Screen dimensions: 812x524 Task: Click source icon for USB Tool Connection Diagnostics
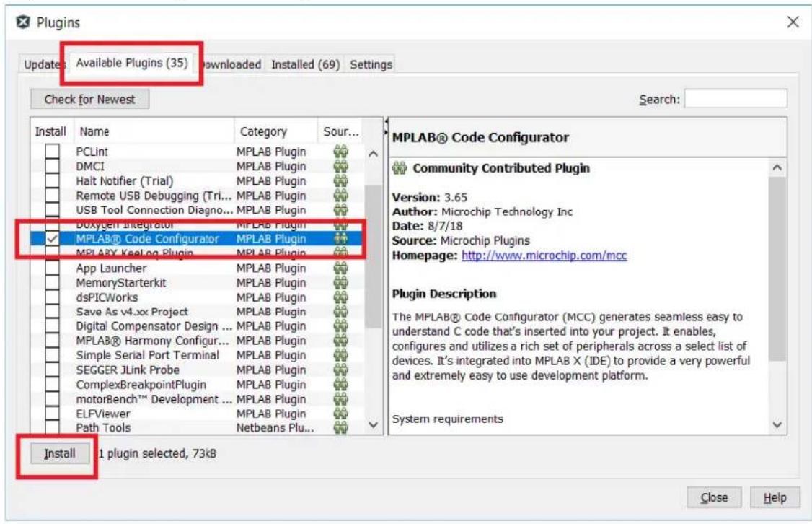coord(341,210)
